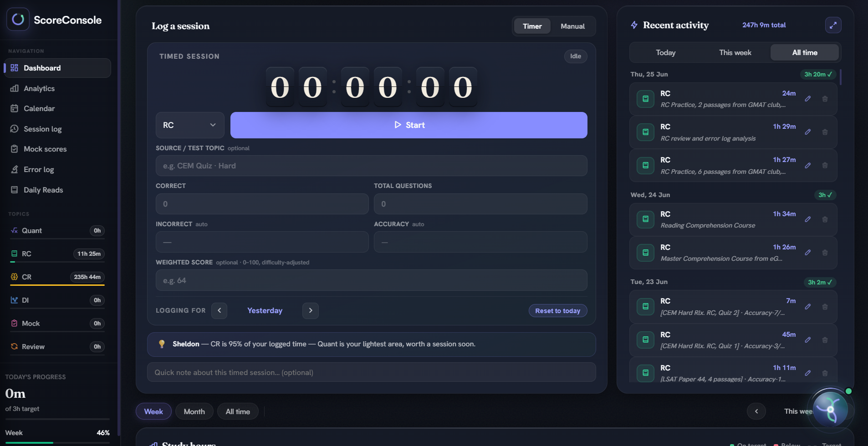Open the Session log page
The image size is (868, 446).
[x=57, y=129]
